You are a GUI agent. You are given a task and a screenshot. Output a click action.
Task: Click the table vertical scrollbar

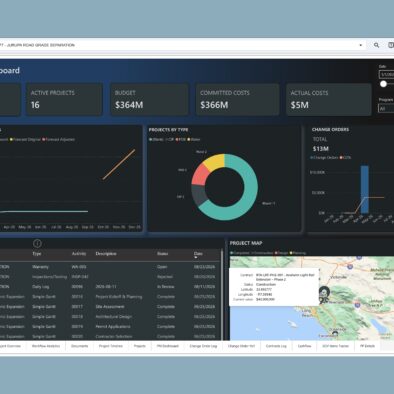click(222, 294)
